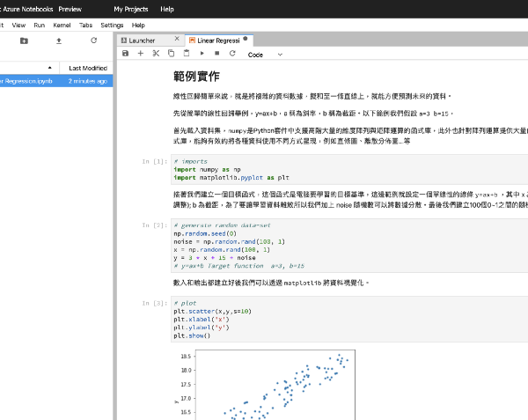Run the selected cell
The height and width of the screenshot is (420, 528).
(202, 54)
